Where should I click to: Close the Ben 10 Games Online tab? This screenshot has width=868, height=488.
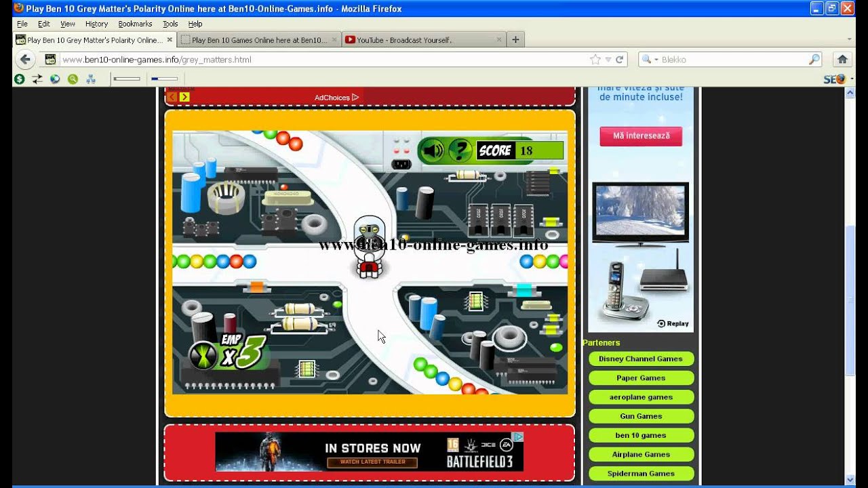coord(333,40)
